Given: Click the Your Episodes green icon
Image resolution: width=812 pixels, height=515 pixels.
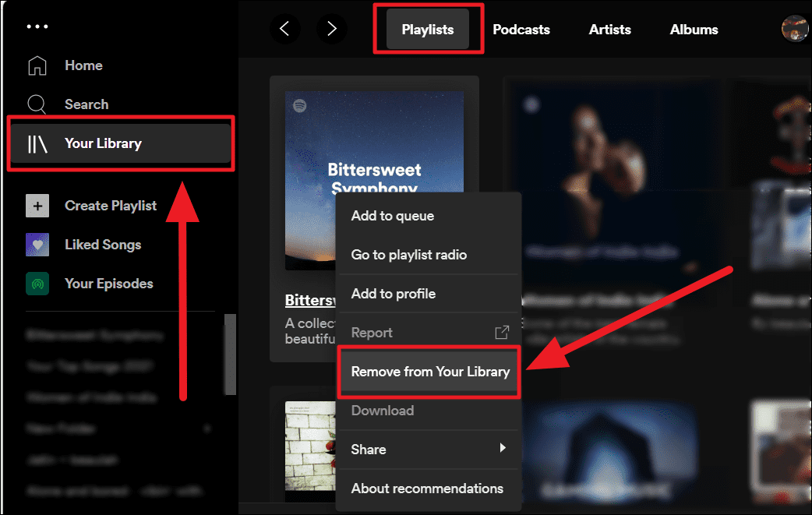Looking at the screenshot, I should [37, 284].
